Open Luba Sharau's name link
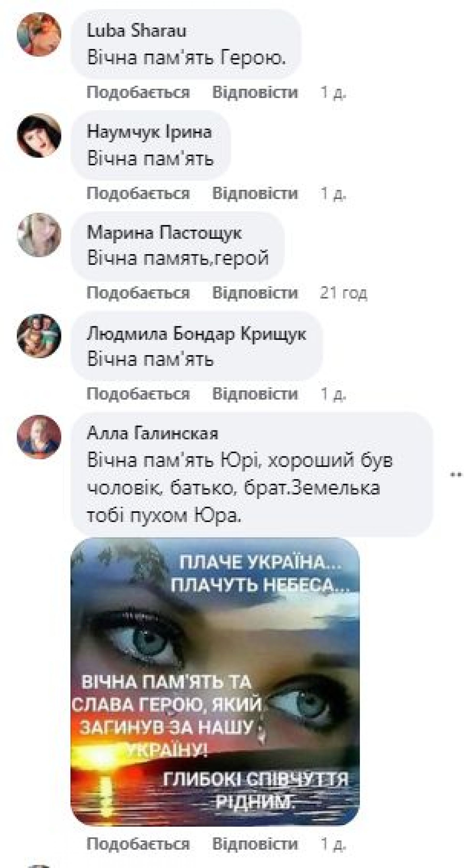The height and width of the screenshot is (868, 464). pos(137,31)
